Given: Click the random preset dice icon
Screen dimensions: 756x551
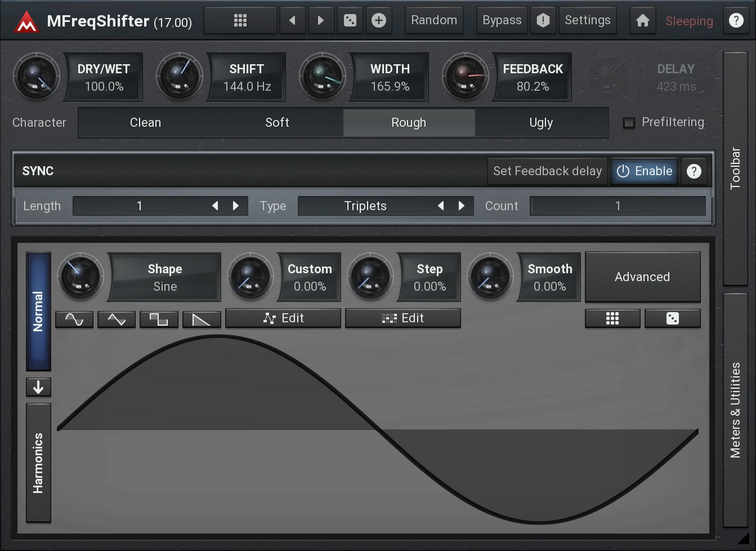Looking at the screenshot, I should pyautogui.click(x=350, y=21).
